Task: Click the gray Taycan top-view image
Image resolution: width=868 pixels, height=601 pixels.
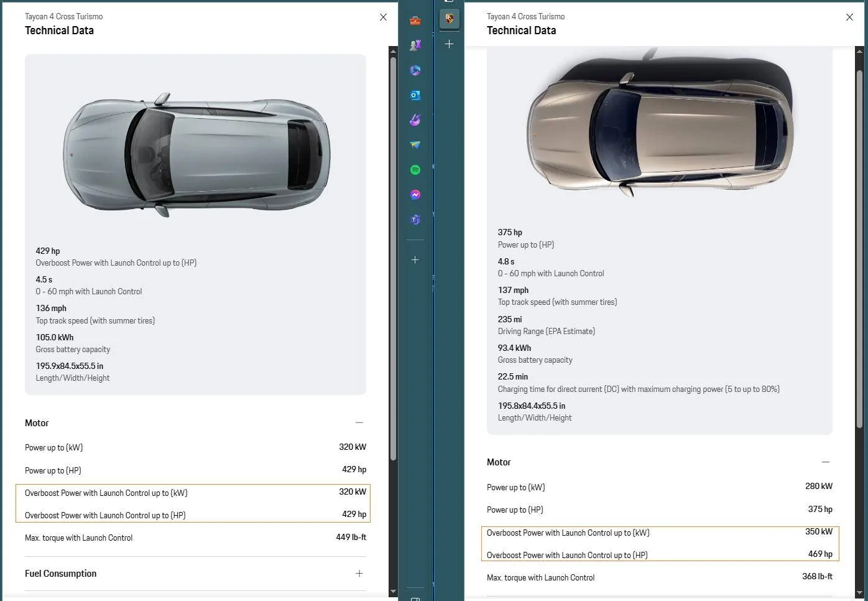Action: point(196,154)
